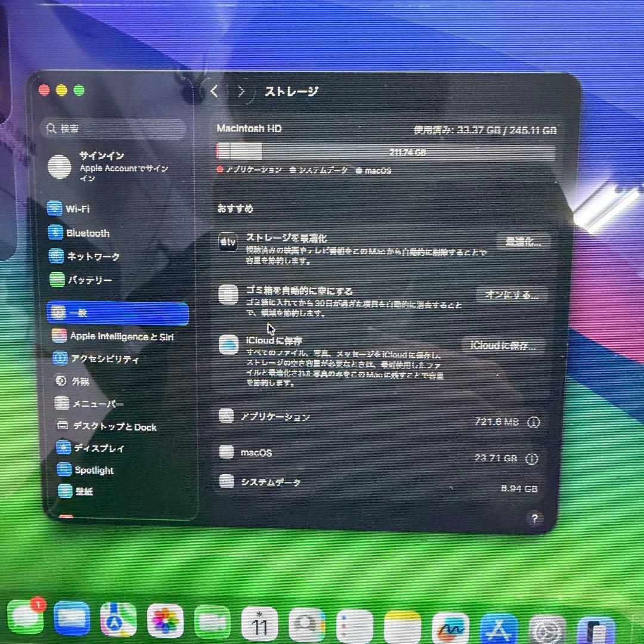Open Calendar from the Dock
This screenshot has height=644, width=644.
(259, 622)
